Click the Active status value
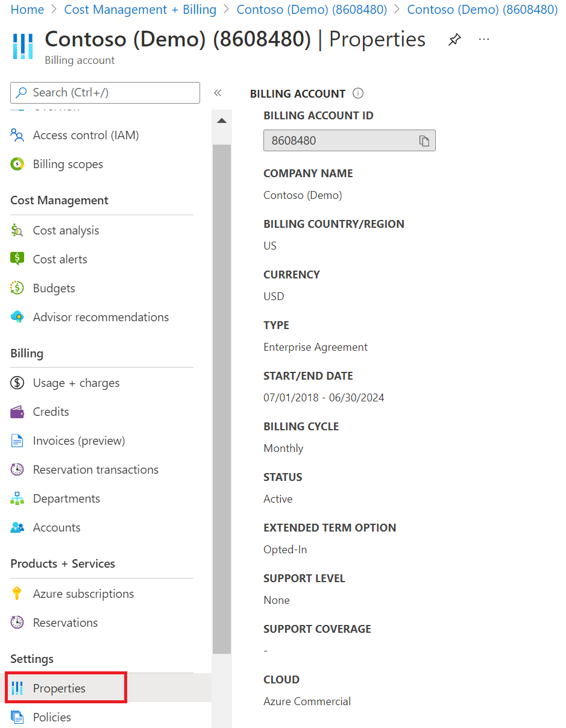 pyautogui.click(x=278, y=499)
